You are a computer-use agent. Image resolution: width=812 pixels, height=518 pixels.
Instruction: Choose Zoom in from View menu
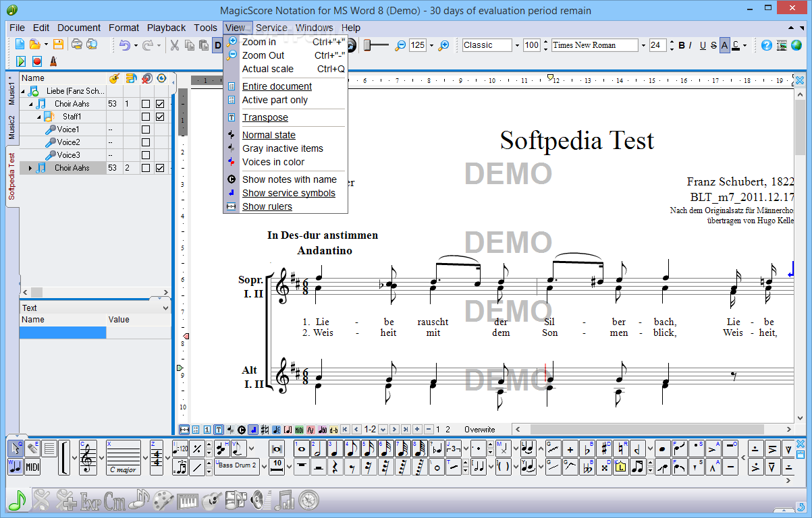coord(259,42)
